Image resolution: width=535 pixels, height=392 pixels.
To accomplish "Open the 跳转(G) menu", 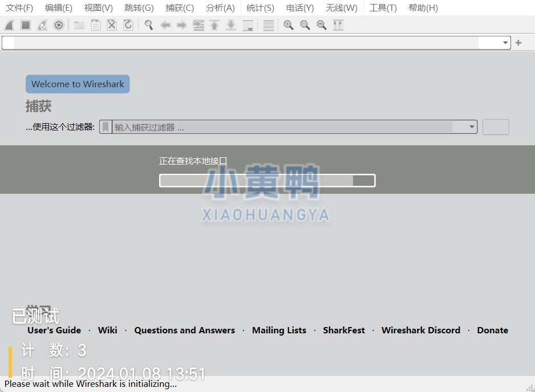I will click(x=139, y=8).
